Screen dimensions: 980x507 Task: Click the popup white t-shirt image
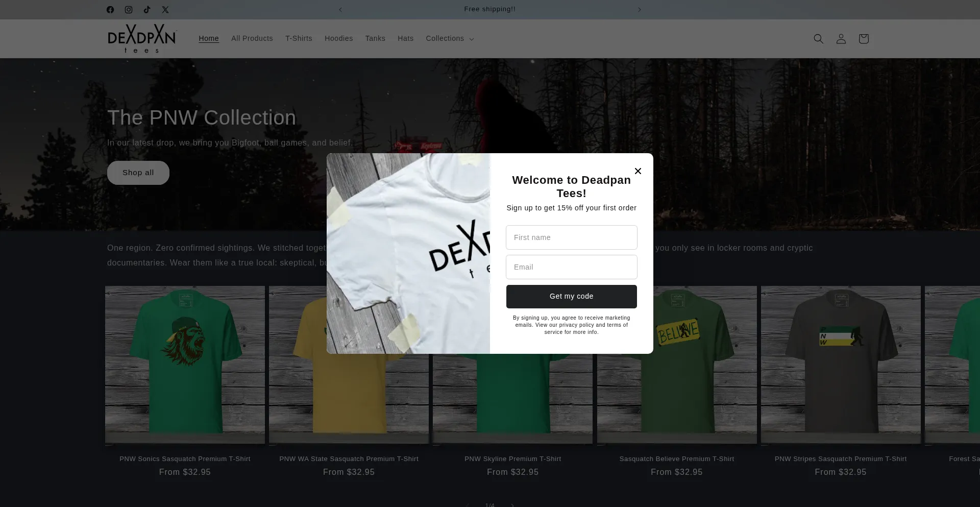[x=408, y=253]
